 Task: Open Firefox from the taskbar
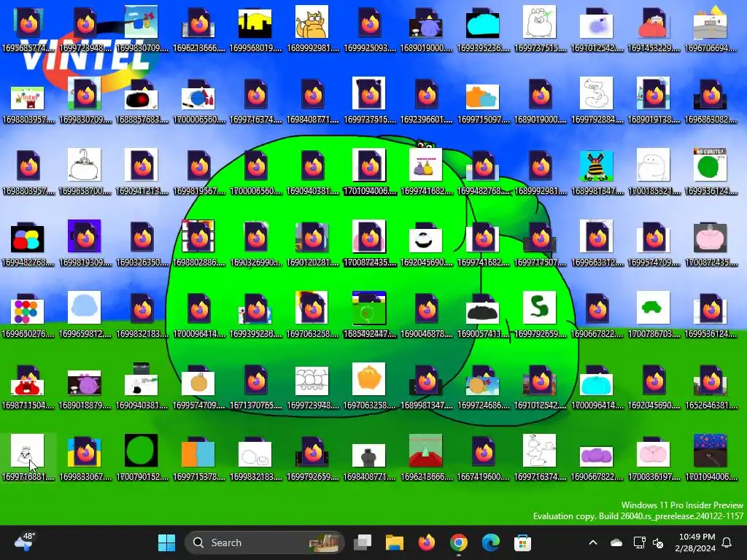[x=426, y=542]
